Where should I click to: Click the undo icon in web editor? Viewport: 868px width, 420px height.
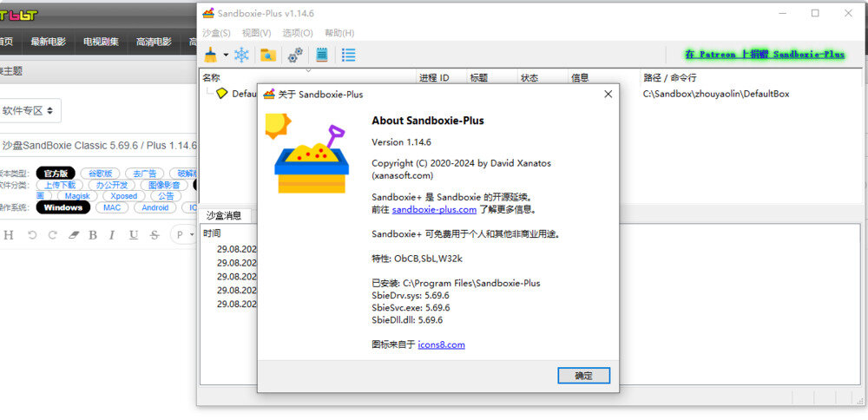point(31,235)
